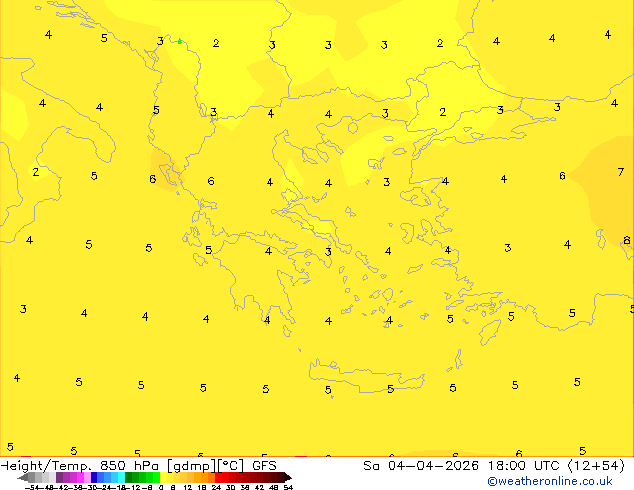Click the '24' label on the color scale
The width and height of the screenshot is (634, 490).
[216, 487]
